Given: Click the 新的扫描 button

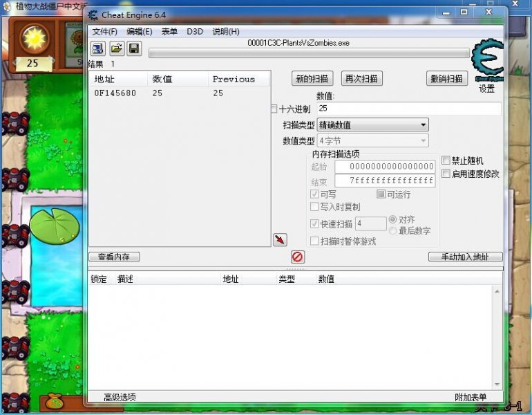Looking at the screenshot, I should point(312,79).
